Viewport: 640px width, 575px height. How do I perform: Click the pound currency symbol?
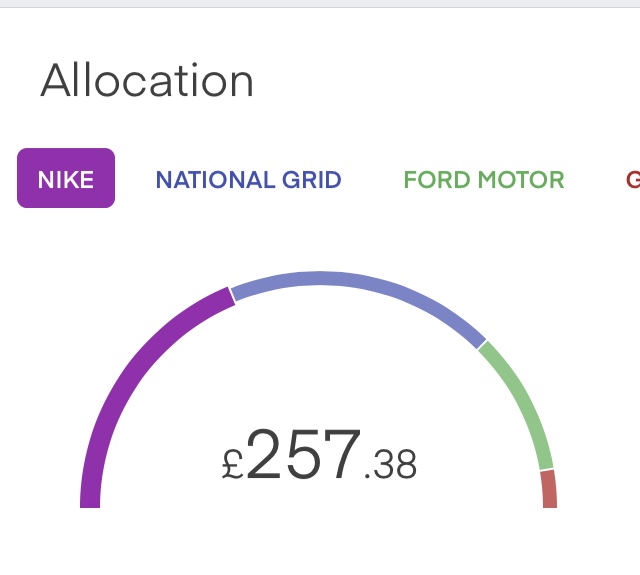click(233, 463)
